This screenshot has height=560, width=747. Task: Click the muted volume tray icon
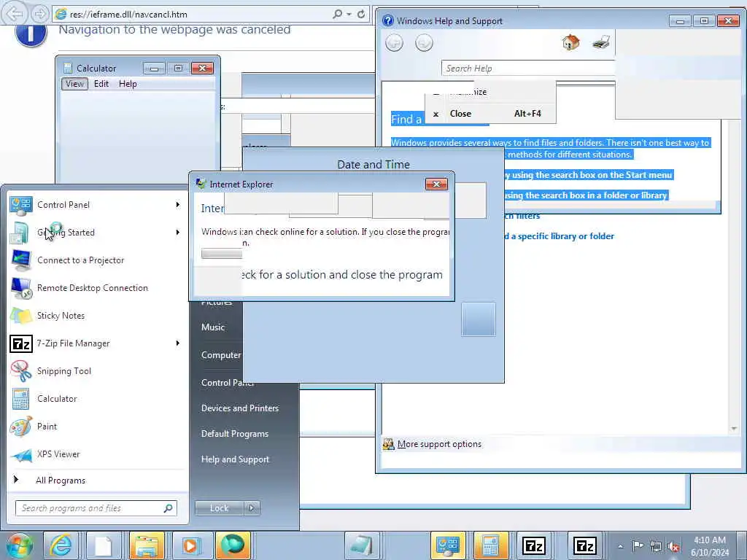[673, 547]
